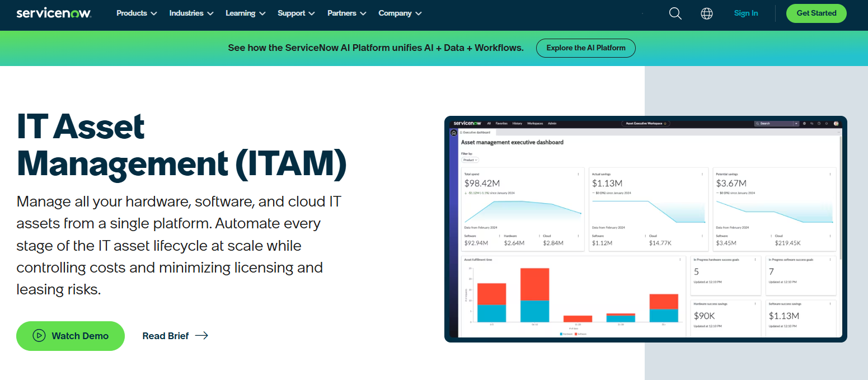Click History in dashboard navigation

[517, 123]
